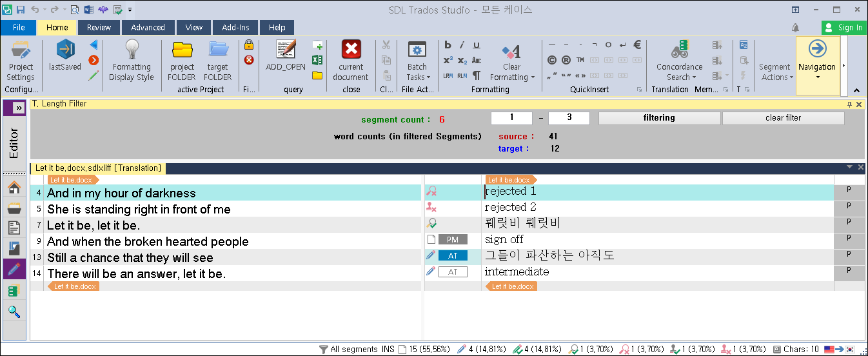Switch to the Advanced ribbon tab

(148, 28)
